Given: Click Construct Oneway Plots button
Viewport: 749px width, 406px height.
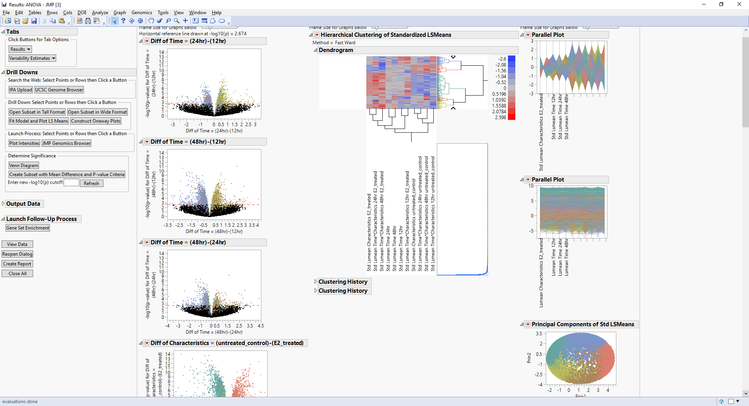Looking at the screenshot, I should coord(96,121).
